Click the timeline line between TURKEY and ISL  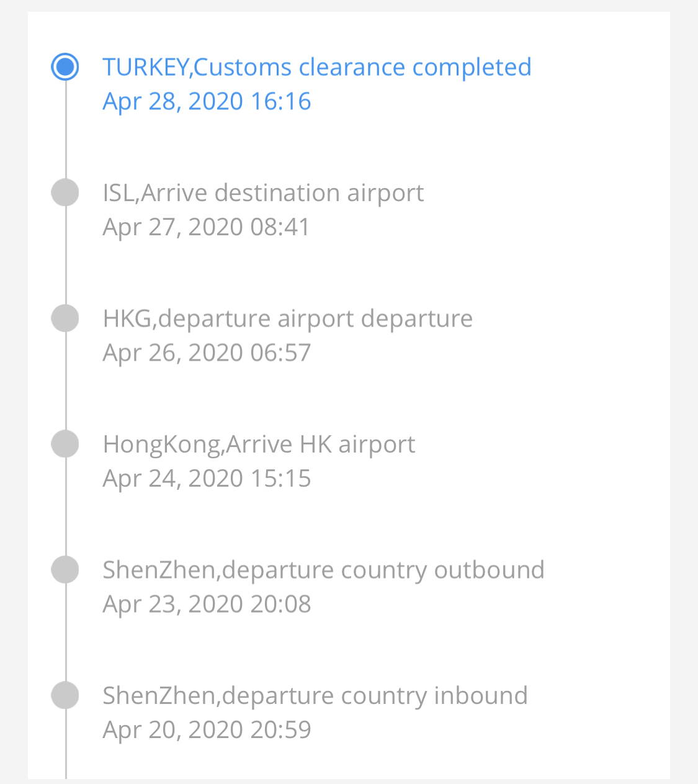pos(65,130)
